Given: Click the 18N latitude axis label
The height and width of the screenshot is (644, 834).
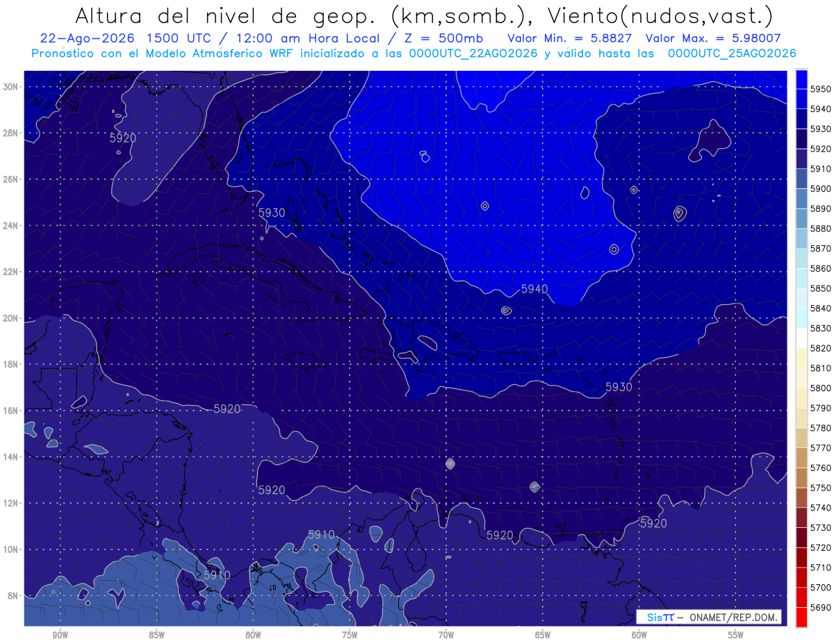Looking at the screenshot, I should click(x=10, y=364).
